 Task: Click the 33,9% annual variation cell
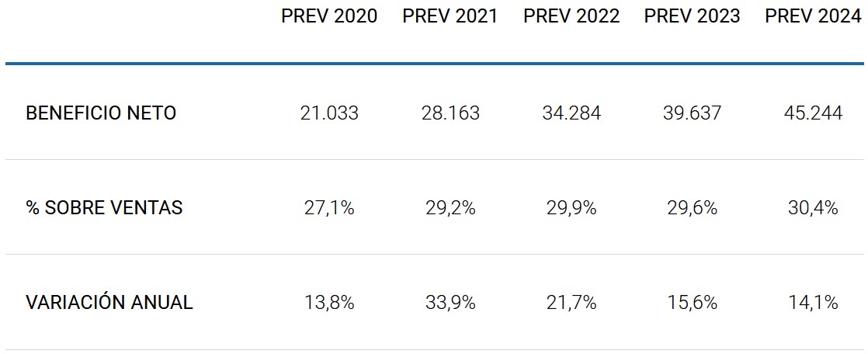[450, 303]
